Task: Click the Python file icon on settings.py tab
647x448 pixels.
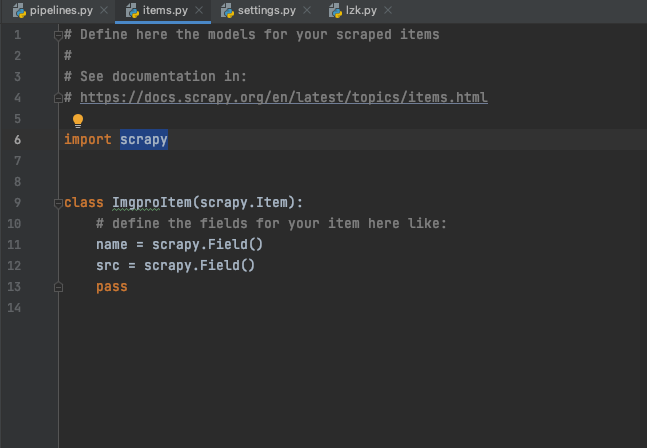Action: 227,11
